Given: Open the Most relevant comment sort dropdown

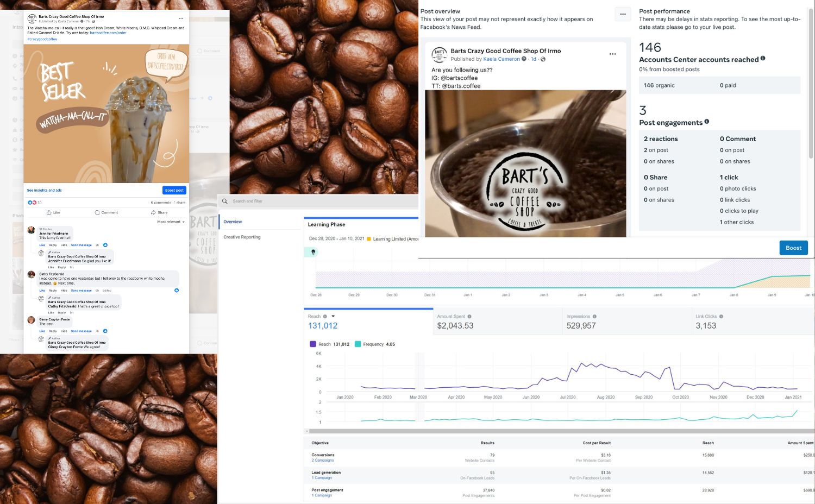Looking at the screenshot, I should pyautogui.click(x=171, y=222).
